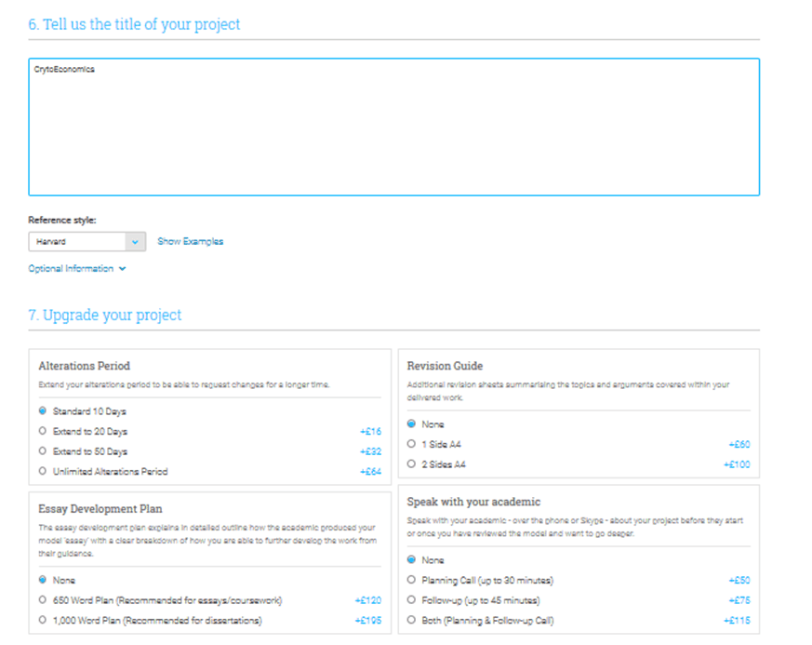Viewport: 812px width, 645px height.
Task: Choose 2 Sides A4 revision guide
Action: [412, 464]
